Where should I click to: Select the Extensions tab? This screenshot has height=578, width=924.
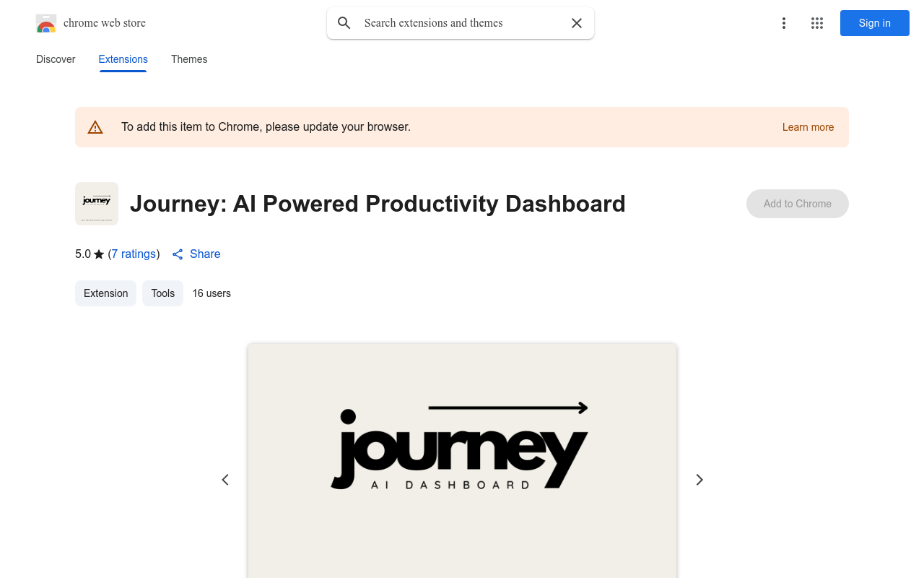[x=123, y=59]
